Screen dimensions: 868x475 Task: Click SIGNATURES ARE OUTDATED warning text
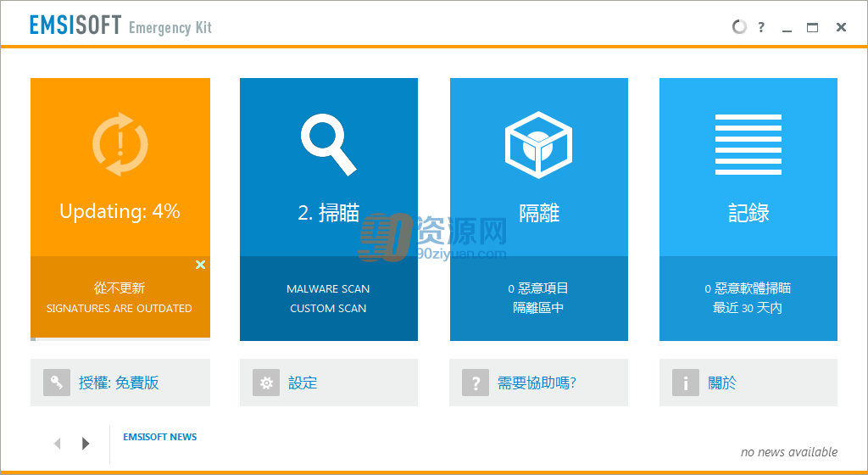(119, 309)
